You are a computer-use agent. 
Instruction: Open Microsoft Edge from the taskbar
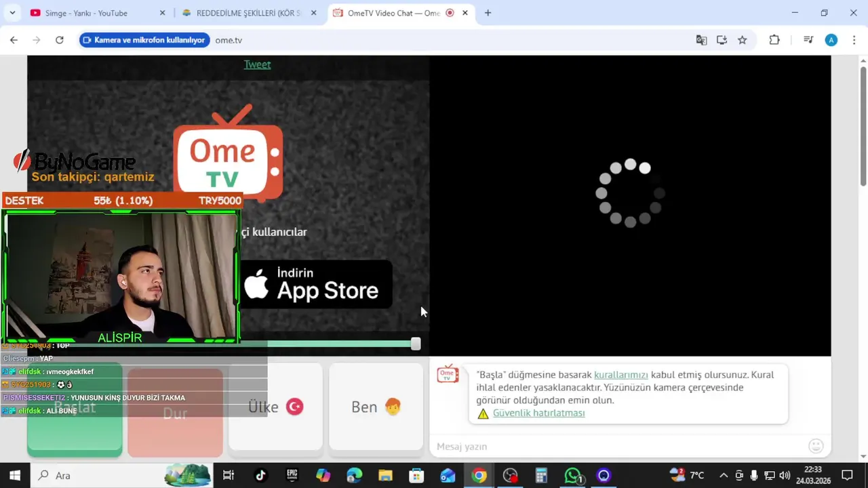pyautogui.click(x=354, y=475)
